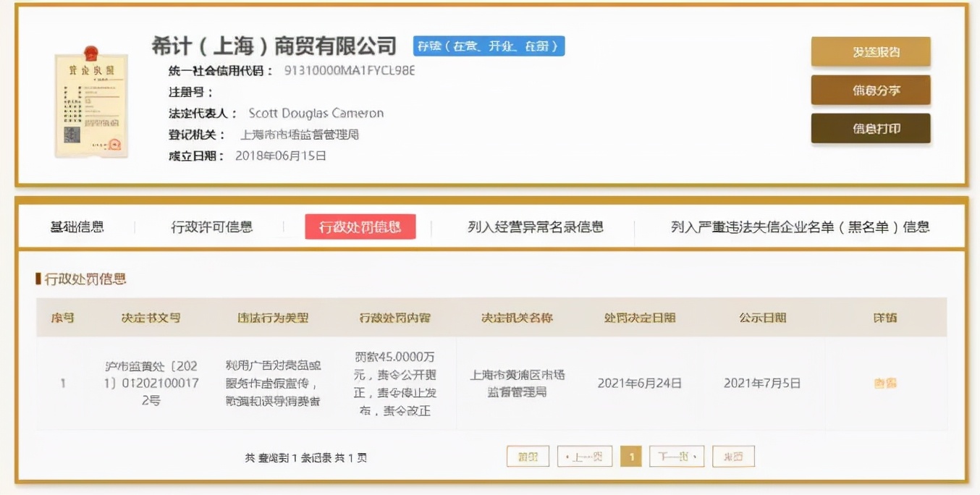The width and height of the screenshot is (980, 495).
Task: Click the 上一页 pagination button
Action: (x=587, y=456)
